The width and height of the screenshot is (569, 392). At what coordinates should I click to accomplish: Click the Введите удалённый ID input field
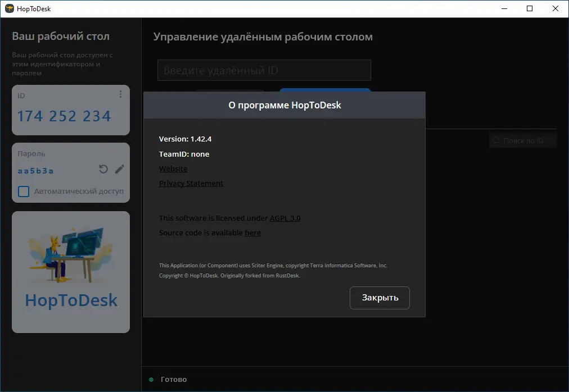click(264, 70)
